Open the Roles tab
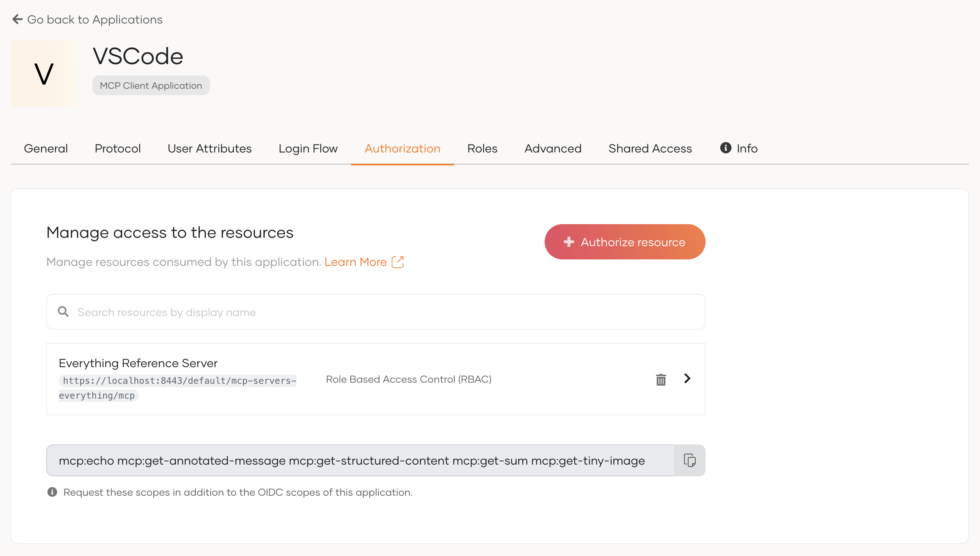This screenshot has height=556, width=980. point(482,148)
